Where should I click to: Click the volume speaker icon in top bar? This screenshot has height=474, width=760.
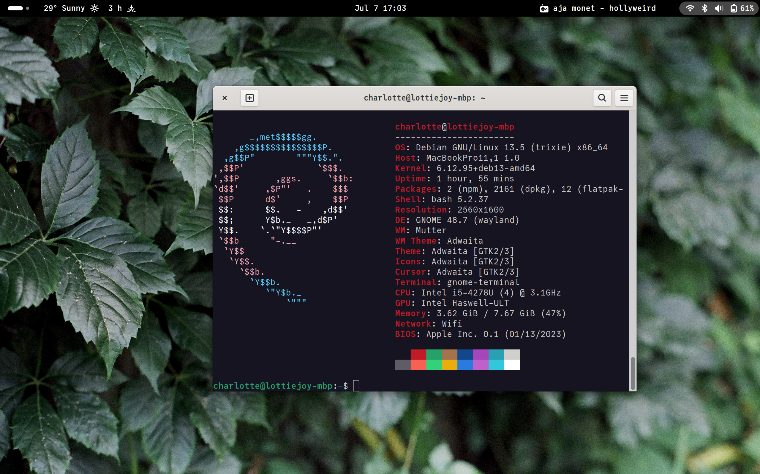(x=719, y=8)
